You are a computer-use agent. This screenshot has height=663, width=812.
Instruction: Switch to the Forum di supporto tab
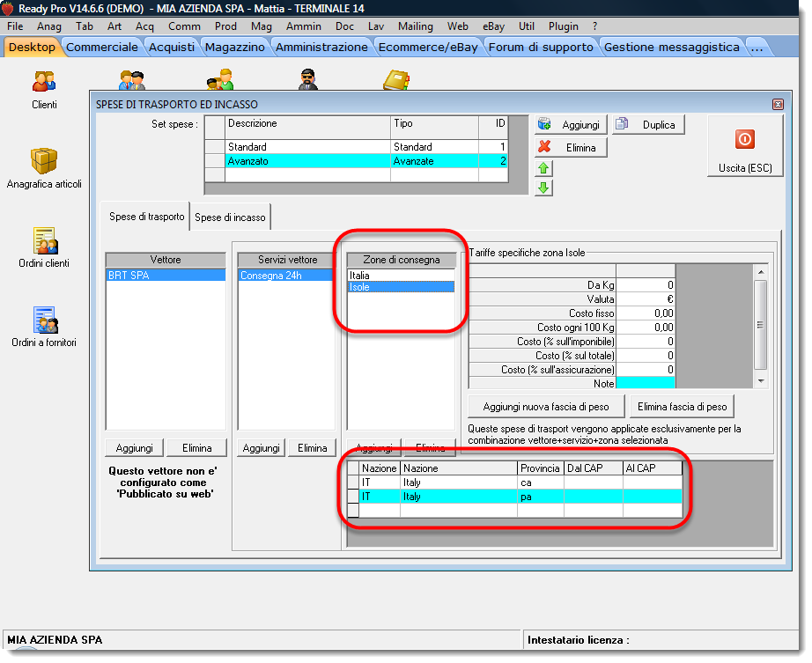pos(541,47)
